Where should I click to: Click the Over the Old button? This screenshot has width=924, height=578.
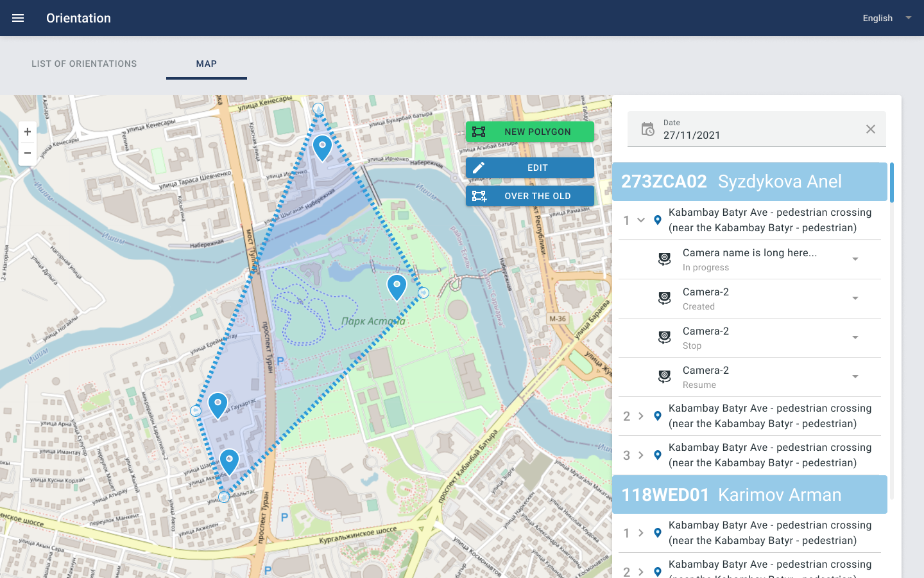tap(529, 196)
